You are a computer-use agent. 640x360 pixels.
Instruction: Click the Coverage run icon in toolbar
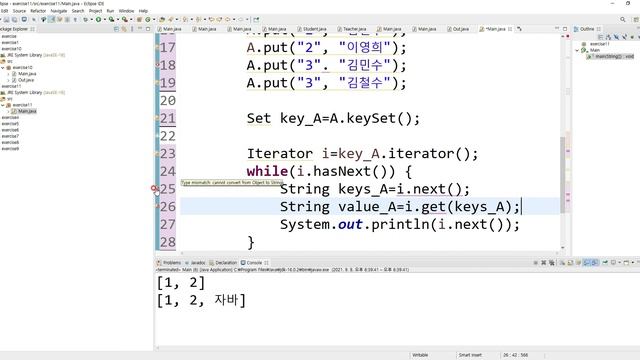111,19
